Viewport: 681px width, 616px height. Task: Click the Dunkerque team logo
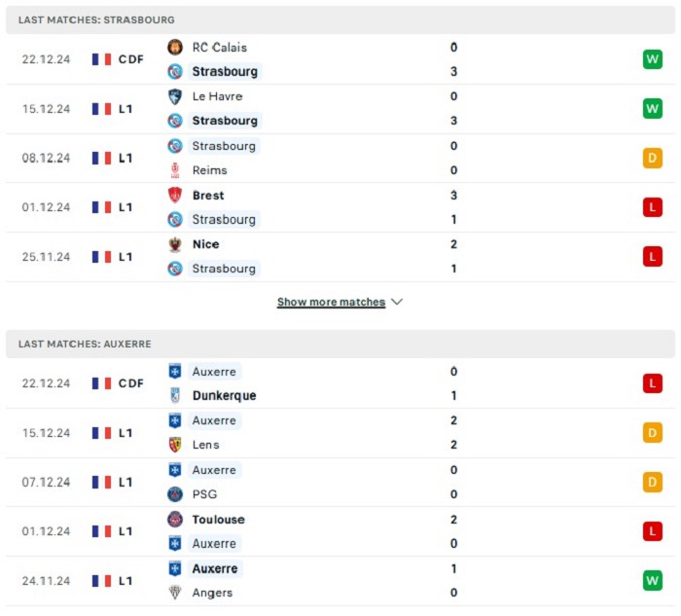[x=175, y=395]
